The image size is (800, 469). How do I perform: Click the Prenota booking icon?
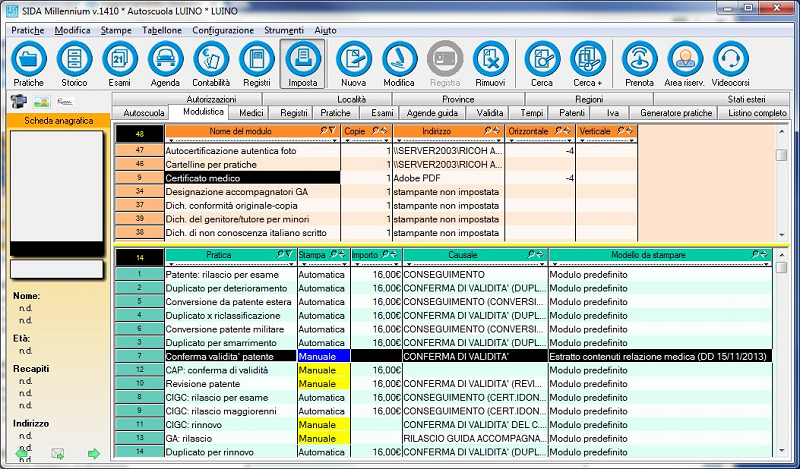point(639,61)
